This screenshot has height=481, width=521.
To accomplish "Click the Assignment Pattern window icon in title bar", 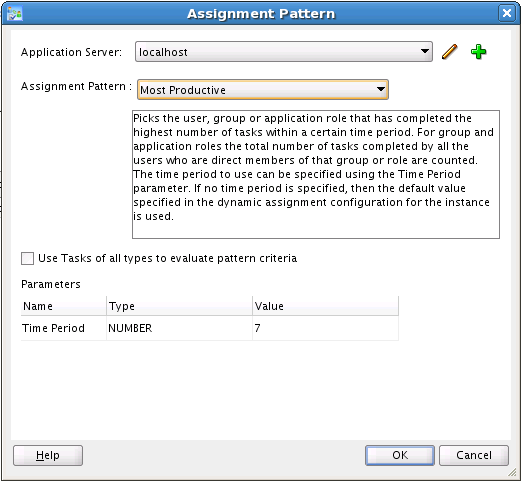I will pos(15,14).
